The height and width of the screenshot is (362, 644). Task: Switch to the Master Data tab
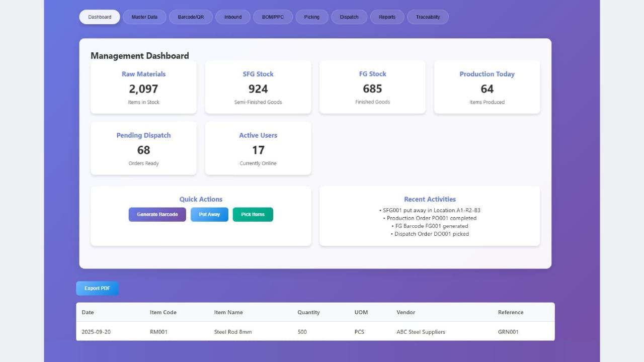[x=144, y=17]
